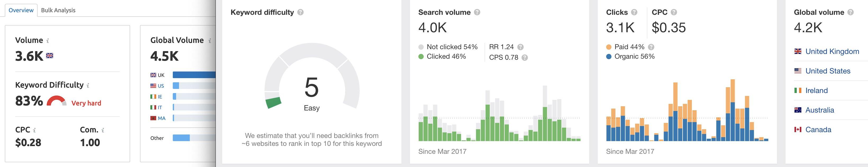
Task: Click help icon next to RR 1.24
Action: tap(520, 47)
